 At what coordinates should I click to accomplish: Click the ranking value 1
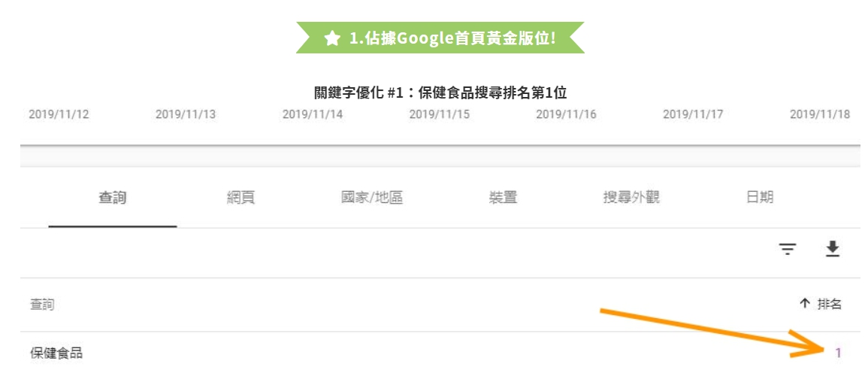click(x=838, y=353)
